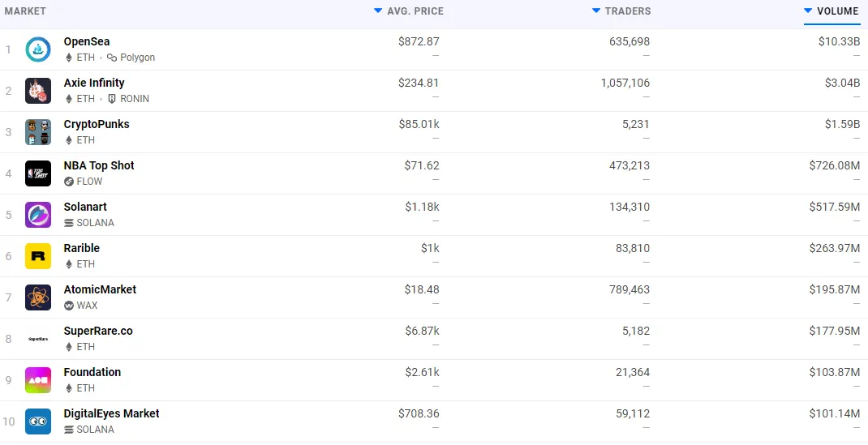Click DigitalEyes Market's $708.36 average price
Image resolution: width=868 pixels, height=445 pixels.
(x=419, y=413)
